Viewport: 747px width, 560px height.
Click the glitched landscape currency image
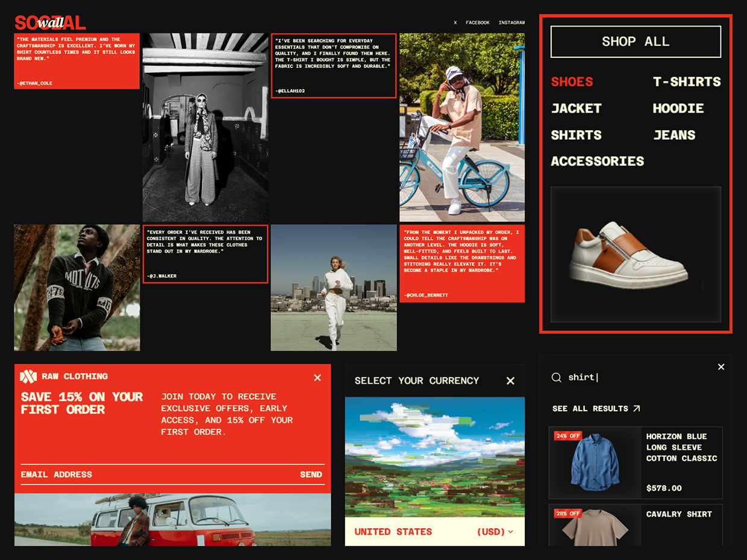[435, 457]
